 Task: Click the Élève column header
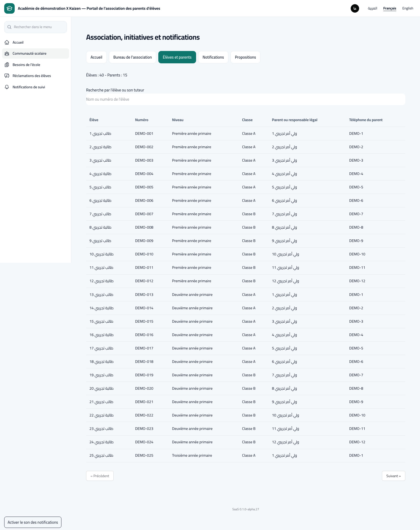pyautogui.click(x=94, y=120)
